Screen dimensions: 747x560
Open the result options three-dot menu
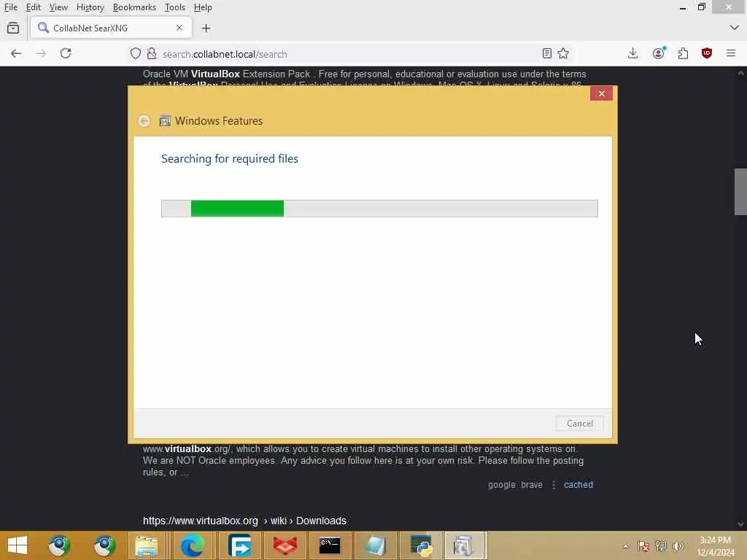tap(554, 485)
